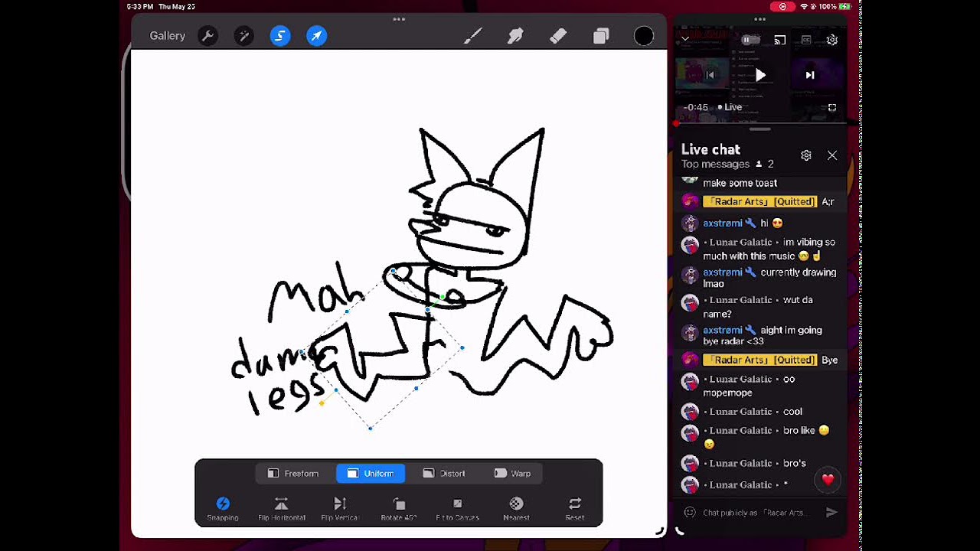The height and width of the screenshot is (551, 980).
Task: Click the battery indicator in status bar
Action: click(x=844, y=6)
